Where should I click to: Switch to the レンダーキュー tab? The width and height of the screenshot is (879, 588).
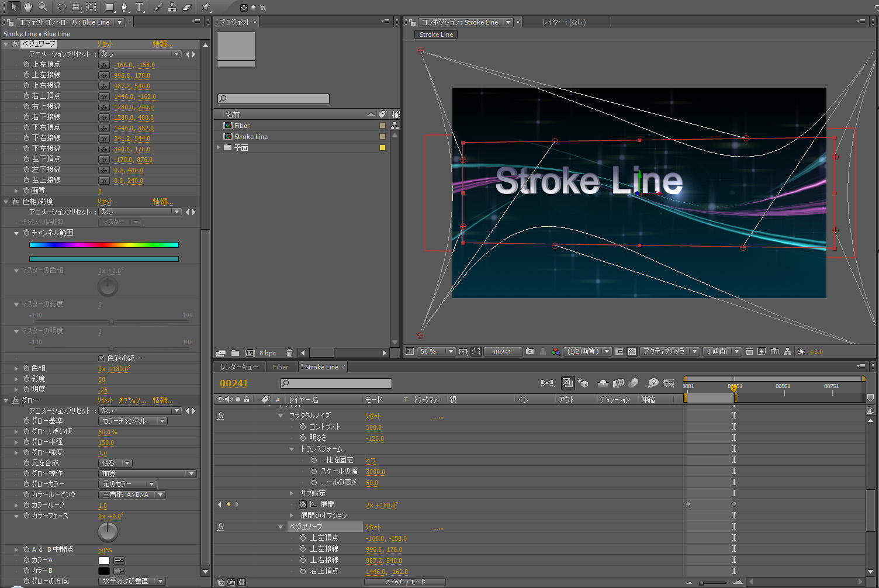click(x=239, y=367)
